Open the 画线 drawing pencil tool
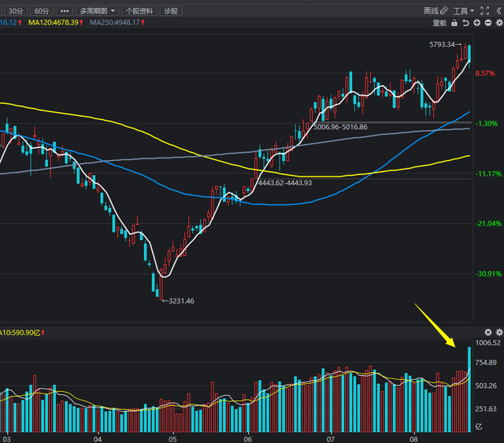Screen dimensions: 504x443 click(435, 11)
